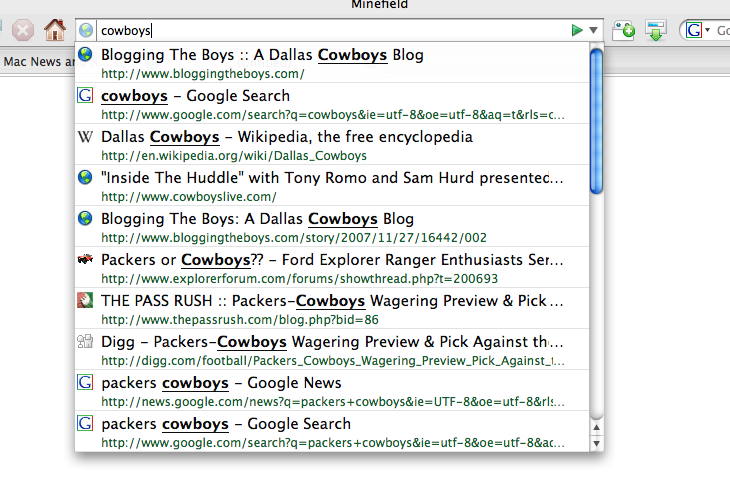Focus the address bar containing cowboys
This screenshot has height=486, width=730.
(333, 30)
